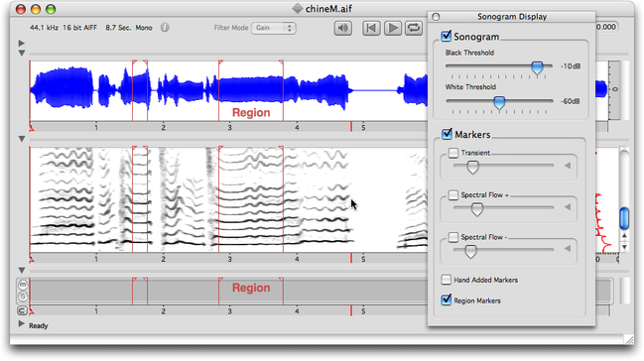The image size is (644, 361).
Task: Click the speaker volume icon
Action: coord(343,28)
